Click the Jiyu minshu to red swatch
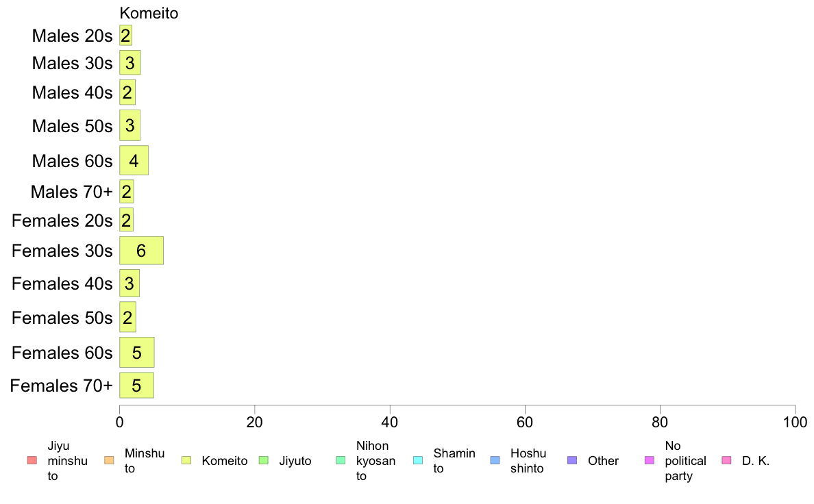This screenshot has width=814, height=504. pyautogui.click(x=32, y=460)
